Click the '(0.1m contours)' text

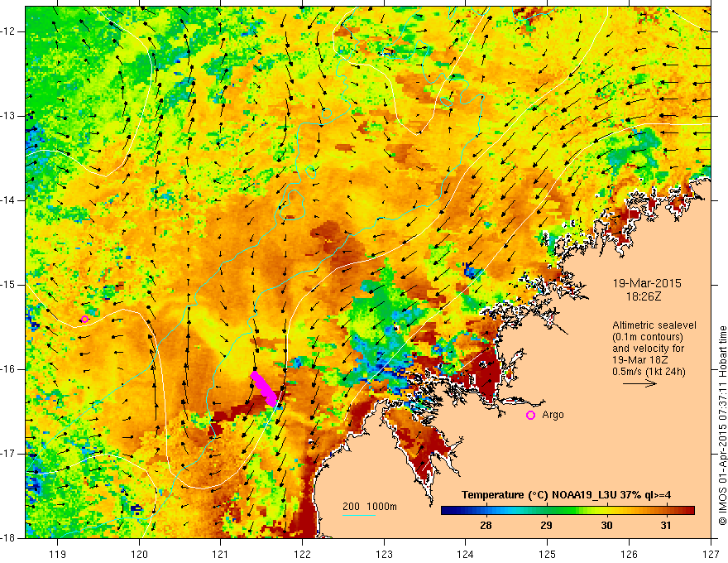649,337
